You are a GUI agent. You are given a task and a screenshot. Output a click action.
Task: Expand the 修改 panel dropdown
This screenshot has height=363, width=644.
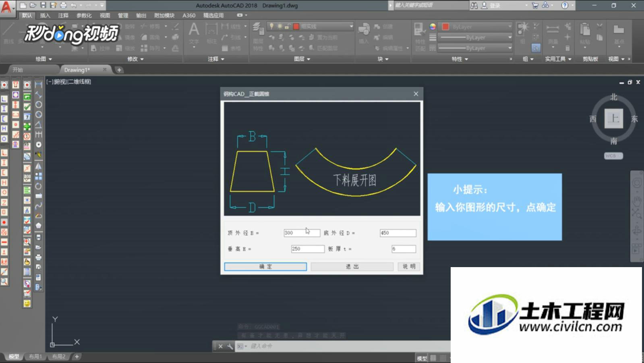(135, 59)
